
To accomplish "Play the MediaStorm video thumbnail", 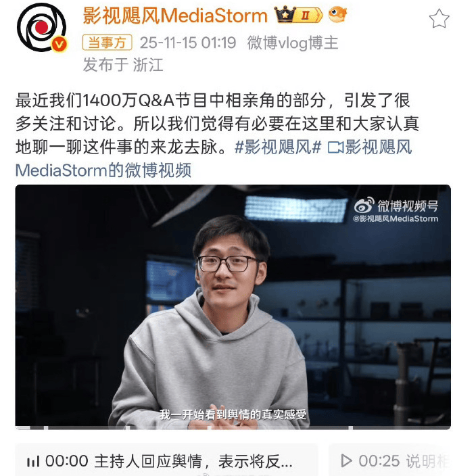I will click(x=233, y=306).
